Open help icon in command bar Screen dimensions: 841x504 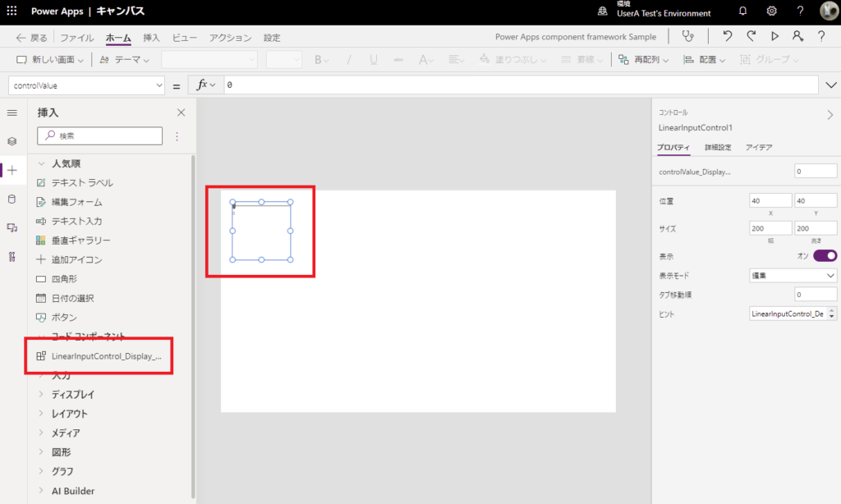click(x=821, y=36)
